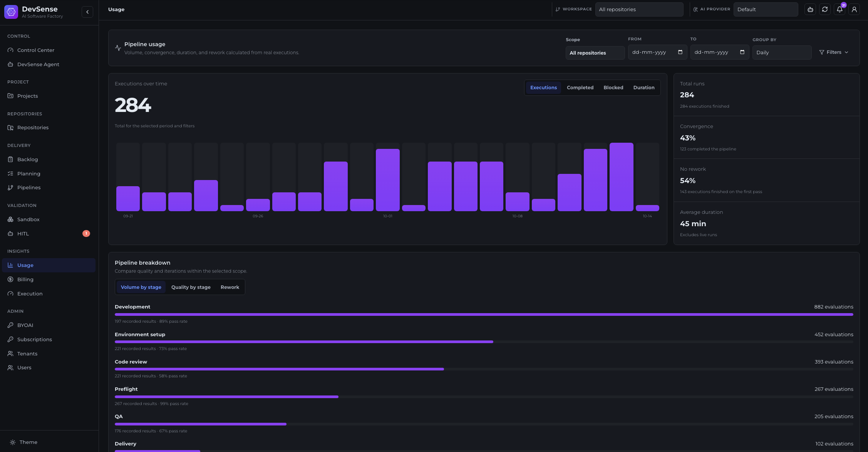Open the Scope All repositories selector

point(595,53)
